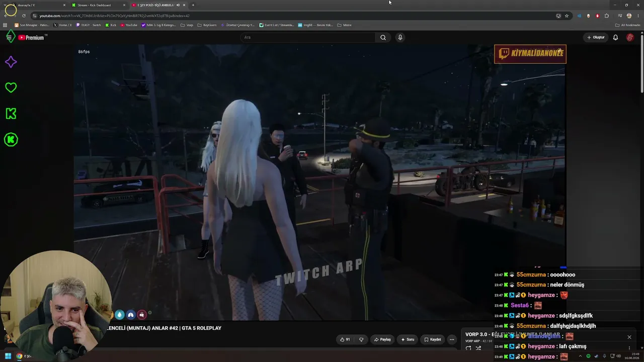This screenshot has height=362, width=644.
Task: Open the Home / X bookmark
Action: click(63, 25)
